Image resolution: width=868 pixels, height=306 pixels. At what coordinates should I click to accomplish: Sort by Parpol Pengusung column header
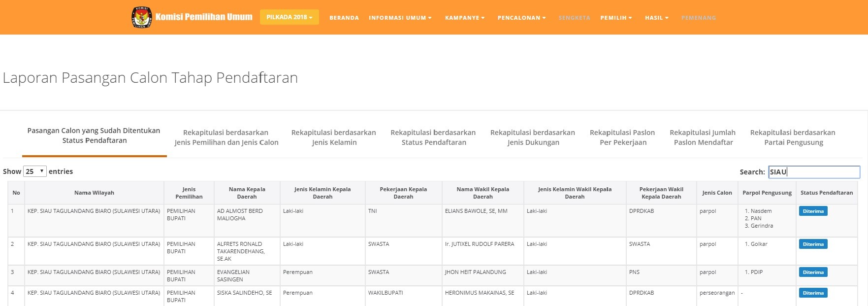(767, 193)
